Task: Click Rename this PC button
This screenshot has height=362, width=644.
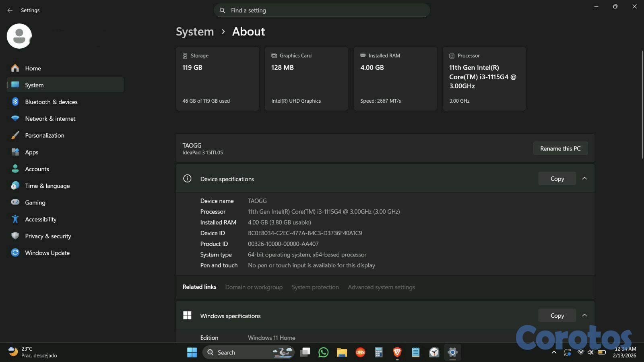Action: tap(560, 149)
